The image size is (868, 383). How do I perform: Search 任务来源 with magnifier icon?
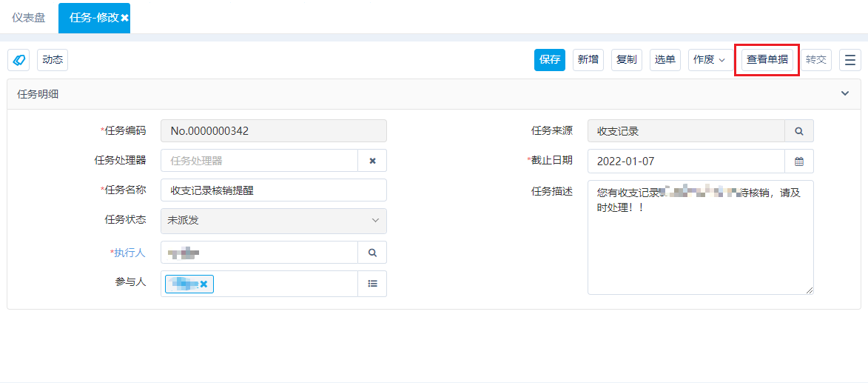pos(799,131)
